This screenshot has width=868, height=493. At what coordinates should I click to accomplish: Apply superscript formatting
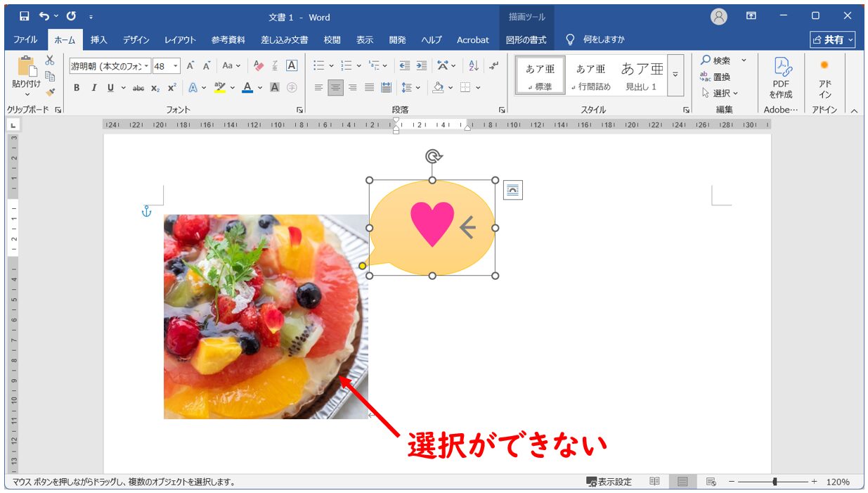pos(171,88)
